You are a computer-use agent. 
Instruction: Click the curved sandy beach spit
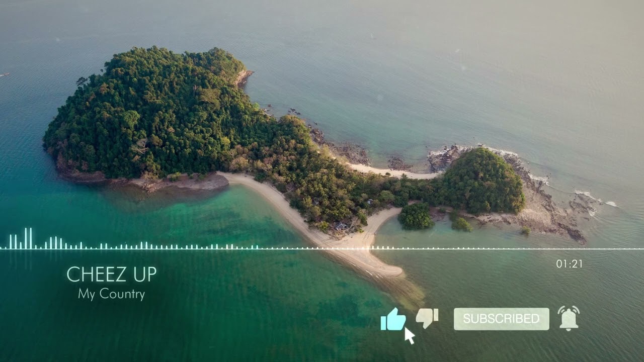pyautogui.click(x=312, y=226)
